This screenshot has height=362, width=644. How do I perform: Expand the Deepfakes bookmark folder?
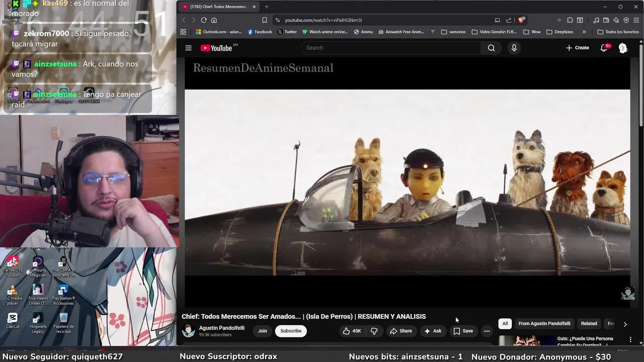(x=559, y=32)
